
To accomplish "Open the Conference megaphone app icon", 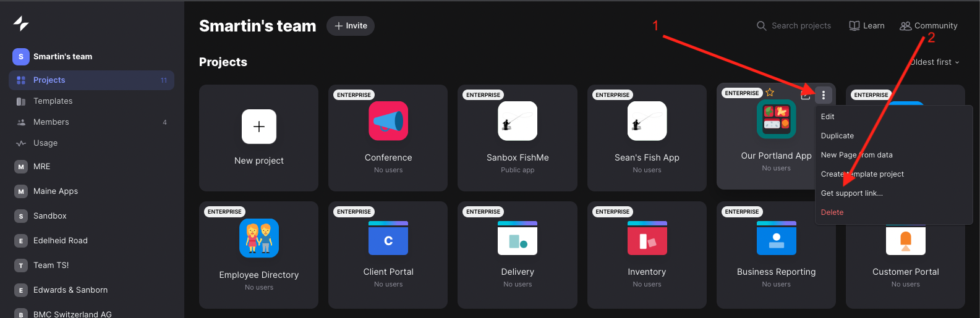I will click(388, 121).
